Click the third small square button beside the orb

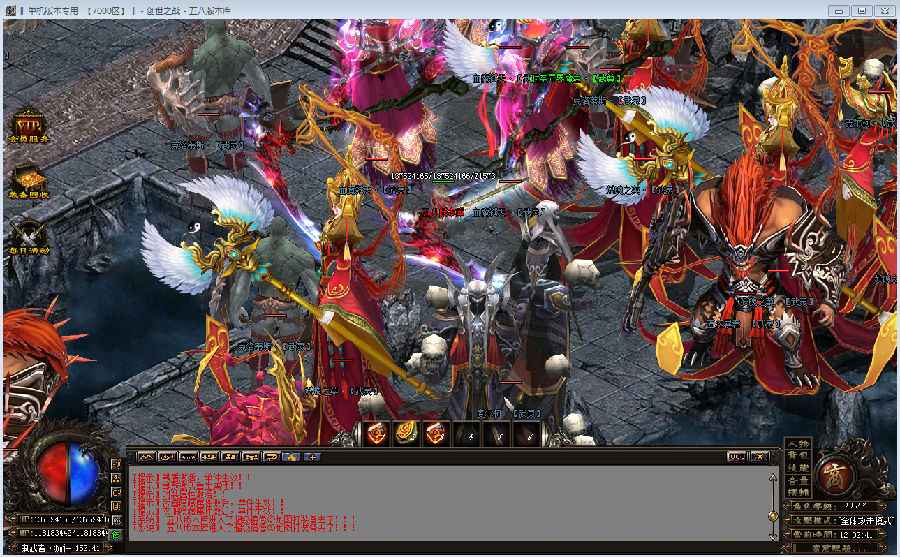(x=117, y=492)
